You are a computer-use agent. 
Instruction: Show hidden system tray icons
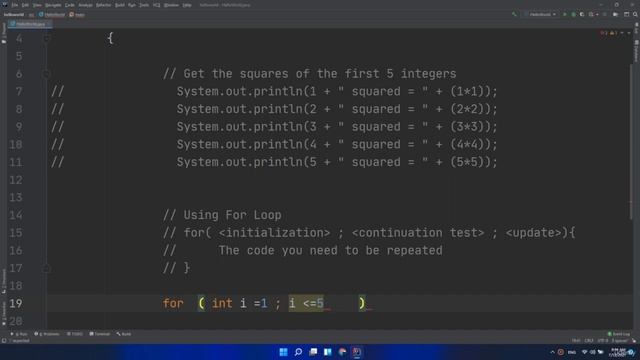point(552,352)
